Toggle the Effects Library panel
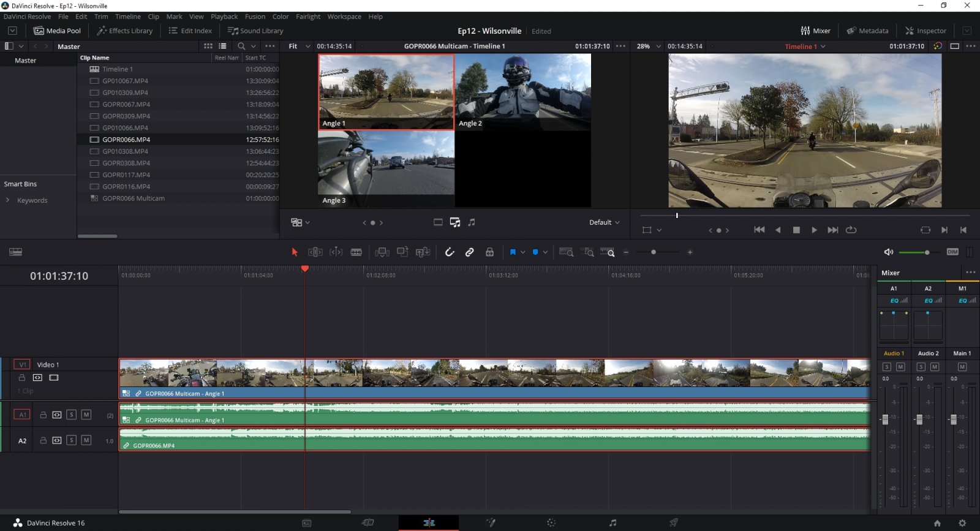Viewport: 980px width, 531px height. pos(125,31)
